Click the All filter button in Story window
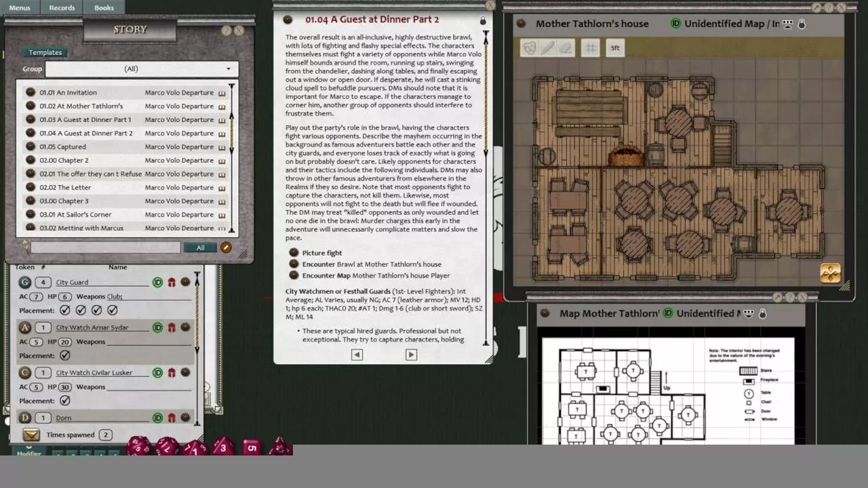The height and width of the screenshot is (488, 868). click(200, 247)
